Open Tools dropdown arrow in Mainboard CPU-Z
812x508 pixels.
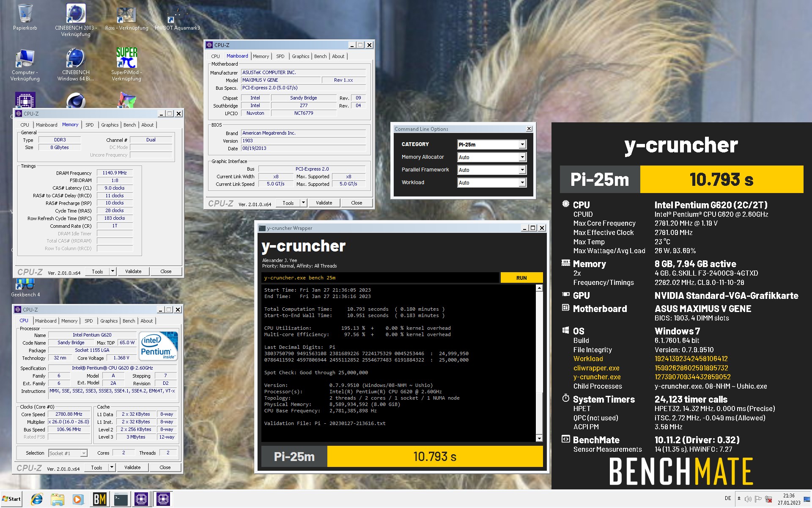[x=303, y=203]
